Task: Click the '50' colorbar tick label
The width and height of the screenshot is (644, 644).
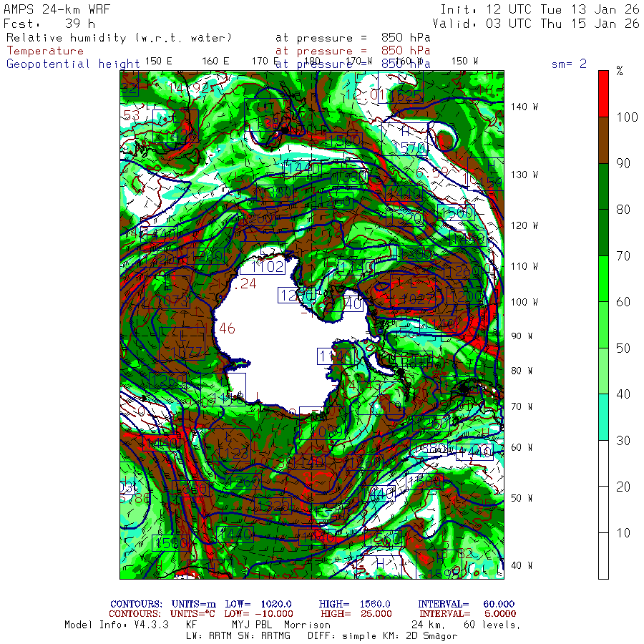Action: pyautogui.click(x=623, y=348)
